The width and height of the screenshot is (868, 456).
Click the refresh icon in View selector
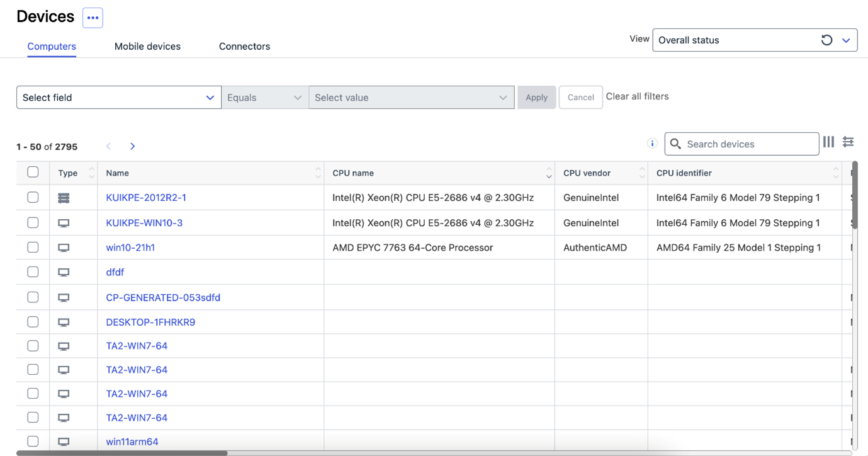click(x=826, y=40)
